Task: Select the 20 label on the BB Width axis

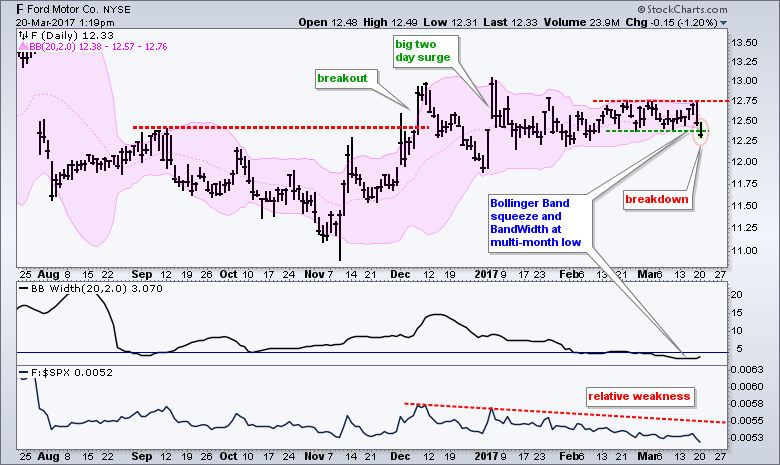Action: click(737, 294)
